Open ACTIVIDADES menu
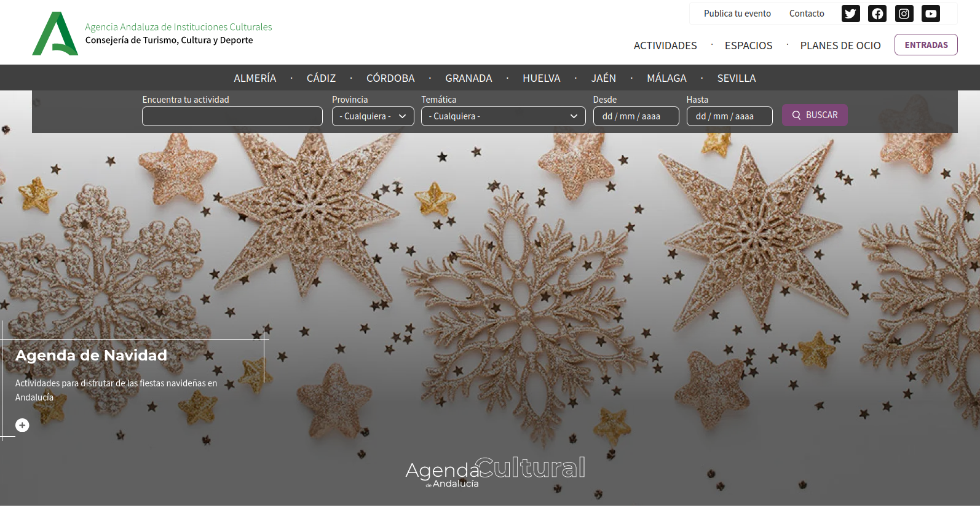980x510 pixels. pos(665,46)
